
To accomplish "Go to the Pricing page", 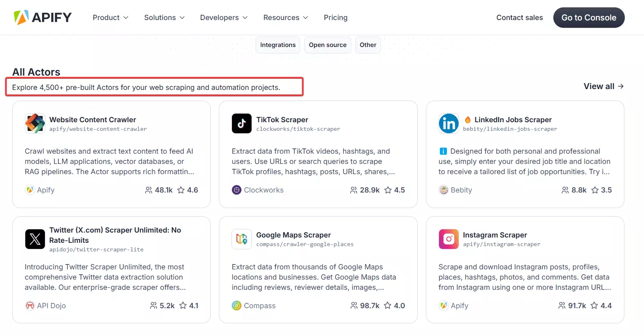I will tap(335, 18).
